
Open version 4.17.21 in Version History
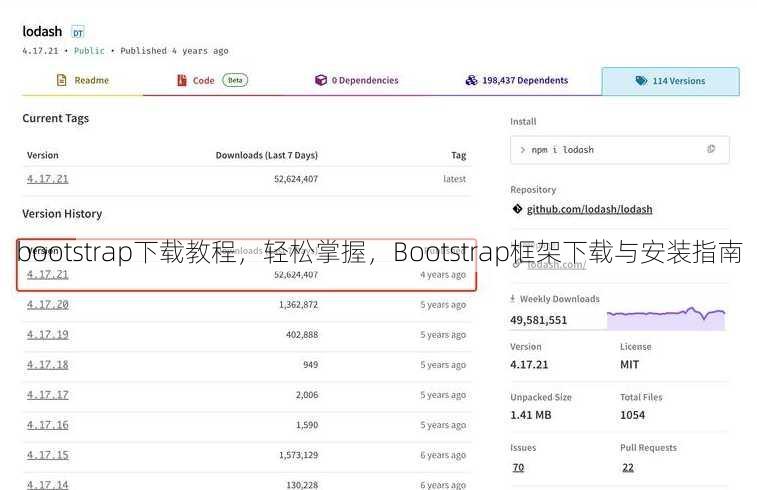click(x=47, y=274)
